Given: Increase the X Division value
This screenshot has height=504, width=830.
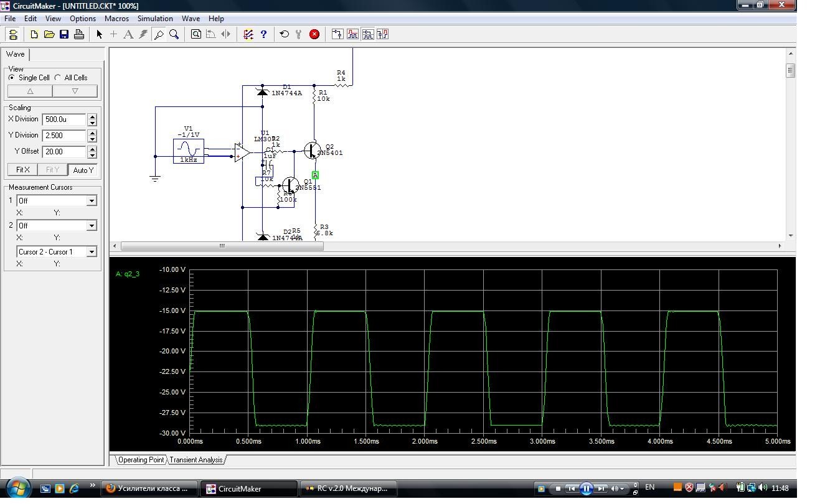Looking at the screenshot, I should coord(92,116).
